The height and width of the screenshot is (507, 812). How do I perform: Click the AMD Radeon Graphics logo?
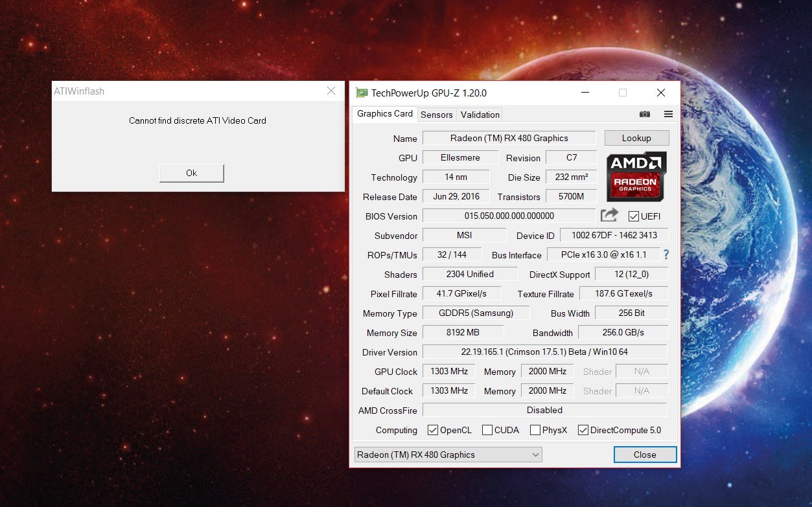[636, 176]
